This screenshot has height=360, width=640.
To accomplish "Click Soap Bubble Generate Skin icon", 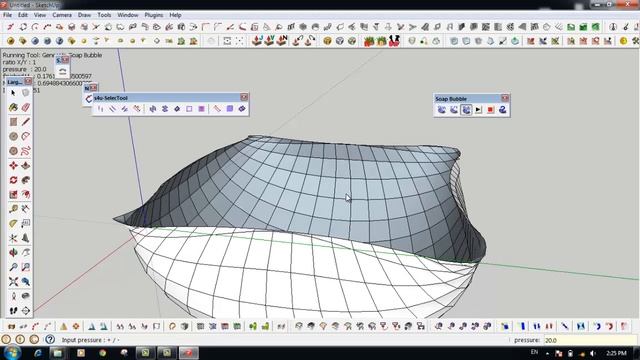I will (441, 109).
